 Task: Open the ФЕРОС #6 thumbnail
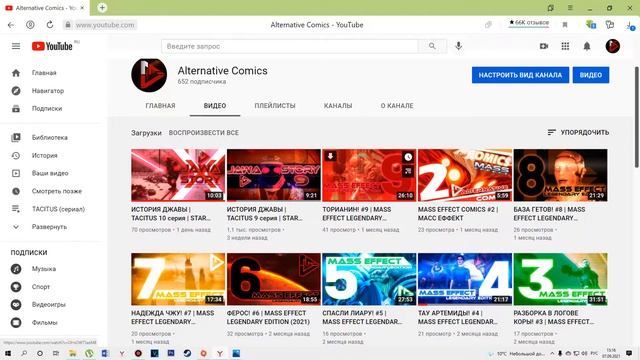tap(273, 279)
